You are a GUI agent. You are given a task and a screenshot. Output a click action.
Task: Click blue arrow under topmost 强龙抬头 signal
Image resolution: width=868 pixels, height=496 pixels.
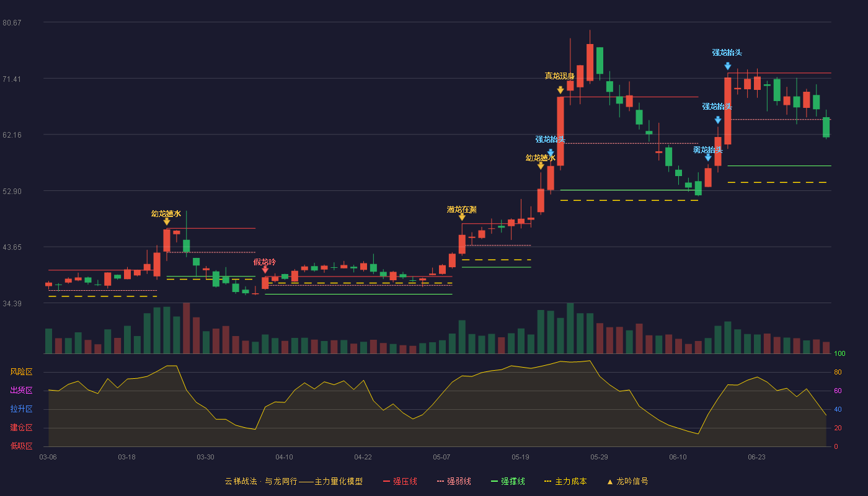728,66
